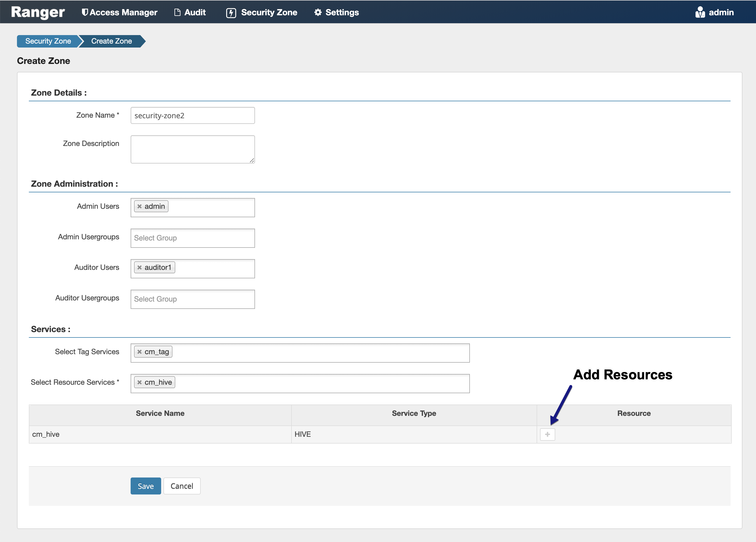
Task: Remove the admin tag from Admin Users
Action: tap(140, 207)
